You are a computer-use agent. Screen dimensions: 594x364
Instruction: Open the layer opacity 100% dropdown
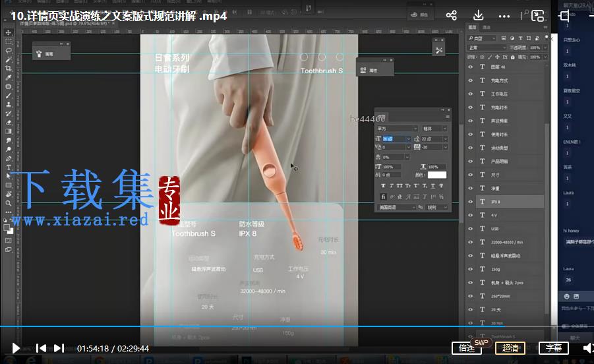(x=545, y=47)
